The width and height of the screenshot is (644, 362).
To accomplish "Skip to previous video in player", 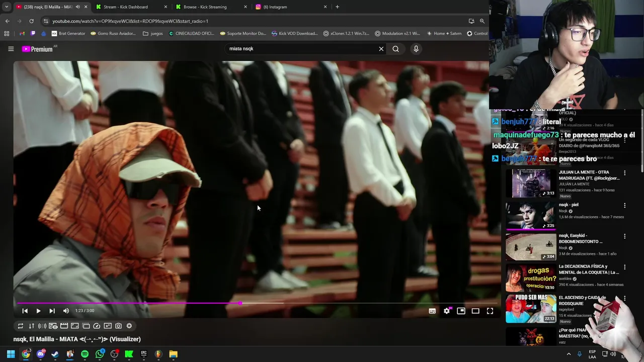I will [x=25, y=311].
